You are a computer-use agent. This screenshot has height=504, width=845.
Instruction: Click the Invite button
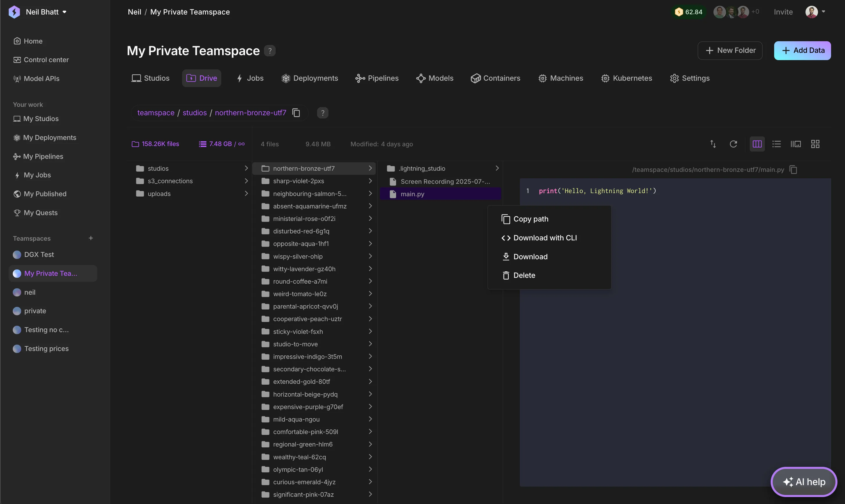coord(783,12)
